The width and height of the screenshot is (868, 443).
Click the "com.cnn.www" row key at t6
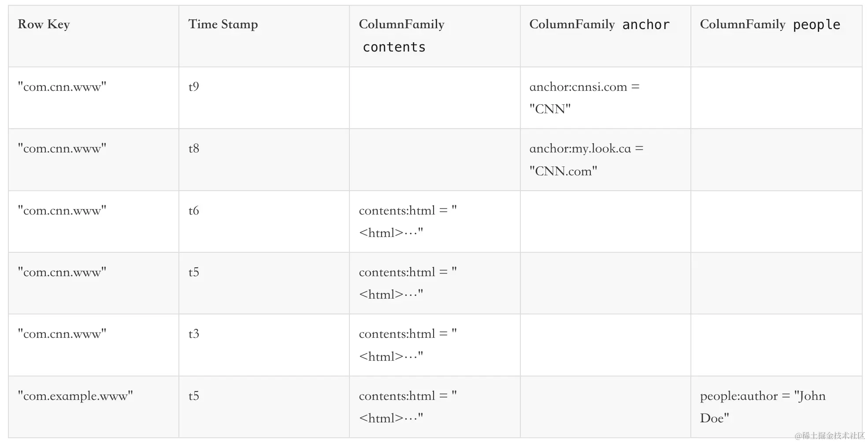pyautogui.click(x=62, y=211)
